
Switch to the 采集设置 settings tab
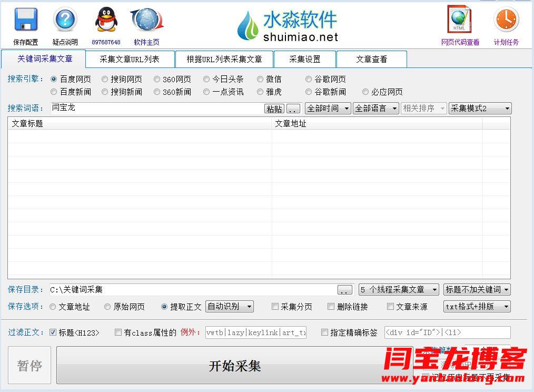(x=304, y=58)
